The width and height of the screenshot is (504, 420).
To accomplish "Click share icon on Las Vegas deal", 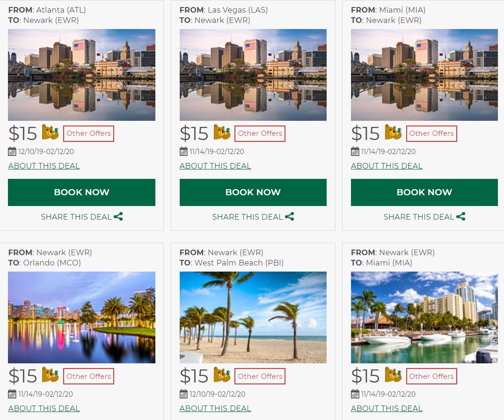I will pyautogui.click(x=290, y=216).
